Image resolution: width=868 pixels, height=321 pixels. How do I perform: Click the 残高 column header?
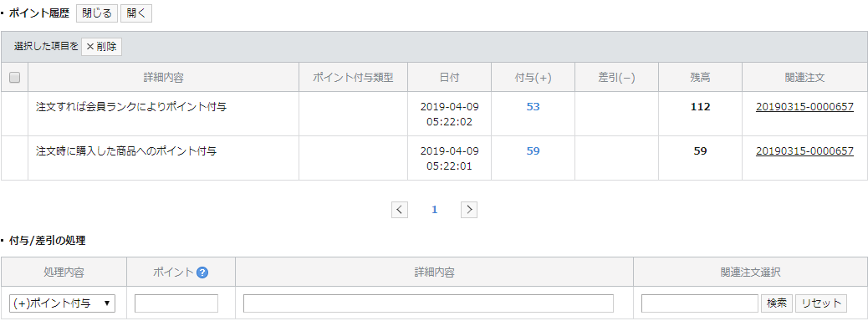[x=700, y=78]
